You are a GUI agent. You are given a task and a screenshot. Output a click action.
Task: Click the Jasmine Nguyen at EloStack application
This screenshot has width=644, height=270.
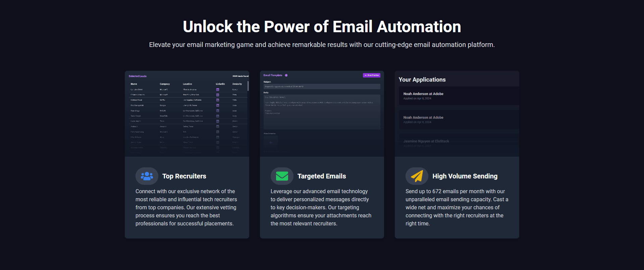click(x=459, y=144)
